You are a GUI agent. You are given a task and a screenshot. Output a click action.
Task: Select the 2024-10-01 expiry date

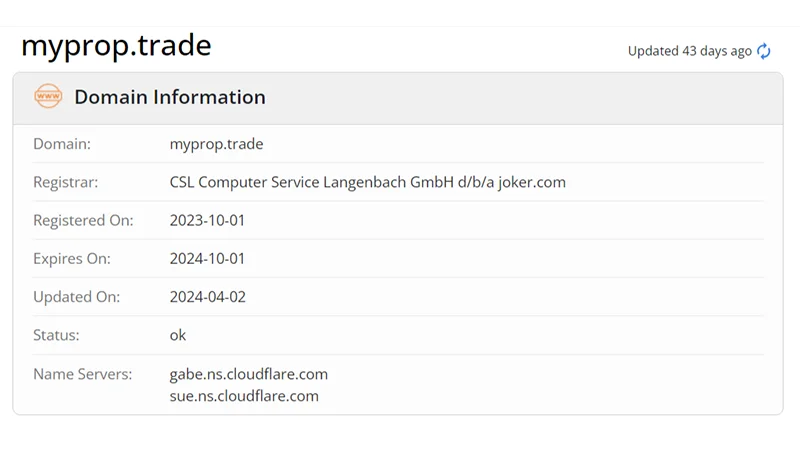pos(207,258)
